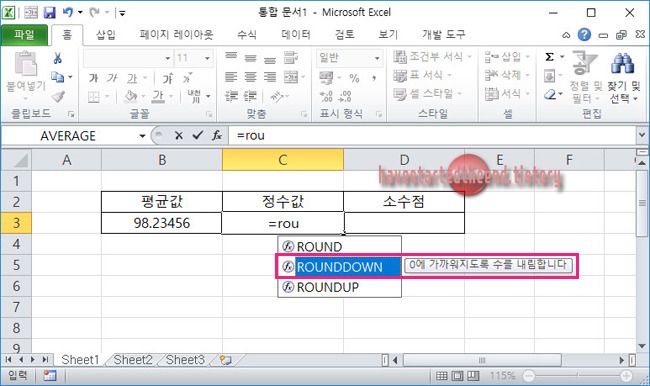Switch to the Data (데이터) tab
This screenshot has width=650, height=386.
pyautogui.click(x=296, y=34)
